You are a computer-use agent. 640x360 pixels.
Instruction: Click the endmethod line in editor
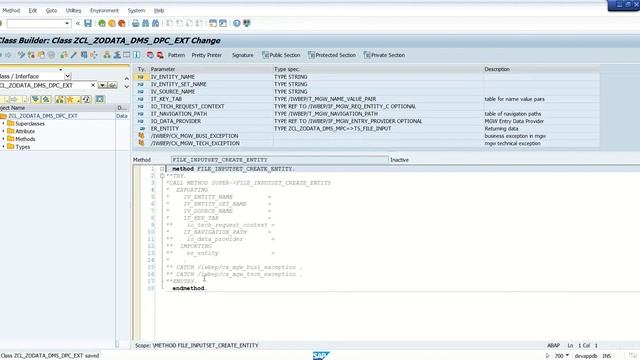189,288
